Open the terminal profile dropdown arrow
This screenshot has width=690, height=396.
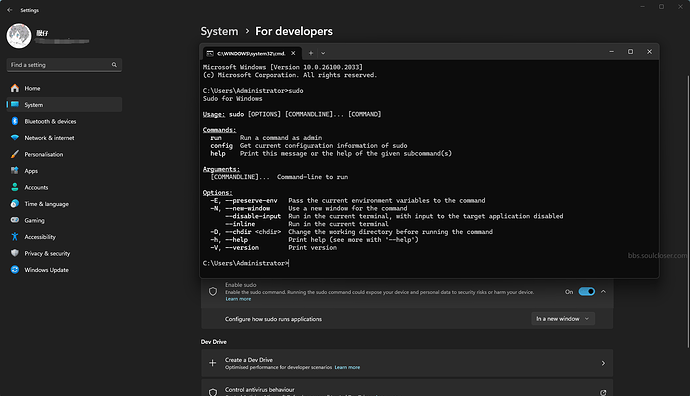pyautogui.click(x=323, y=53)
